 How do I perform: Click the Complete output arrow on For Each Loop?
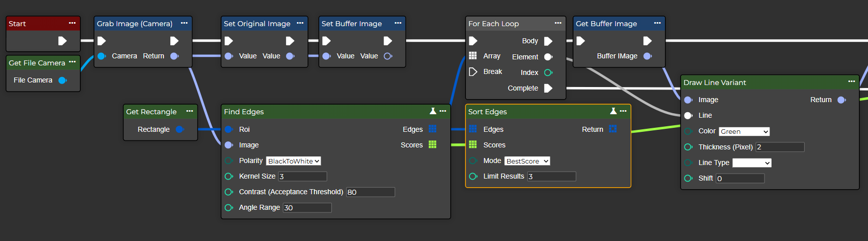click(x=548, y=88)
